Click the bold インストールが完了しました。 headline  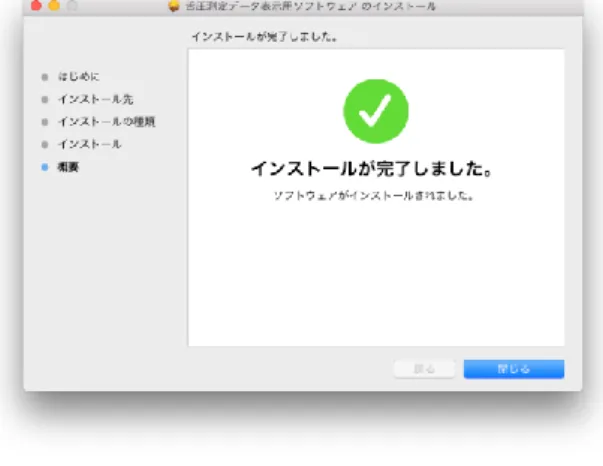click(x=371, y=169)
